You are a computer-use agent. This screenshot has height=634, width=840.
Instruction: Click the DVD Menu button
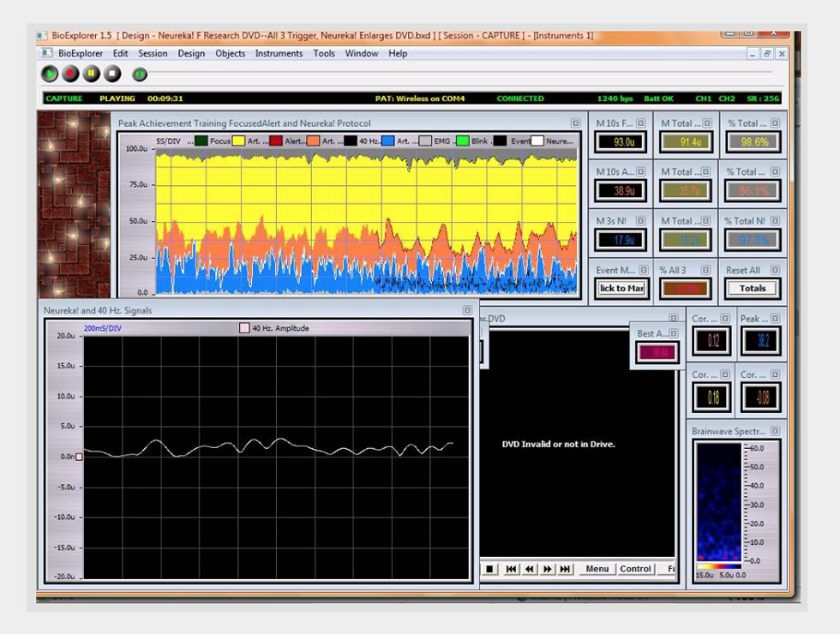click(x=597, y=569)
